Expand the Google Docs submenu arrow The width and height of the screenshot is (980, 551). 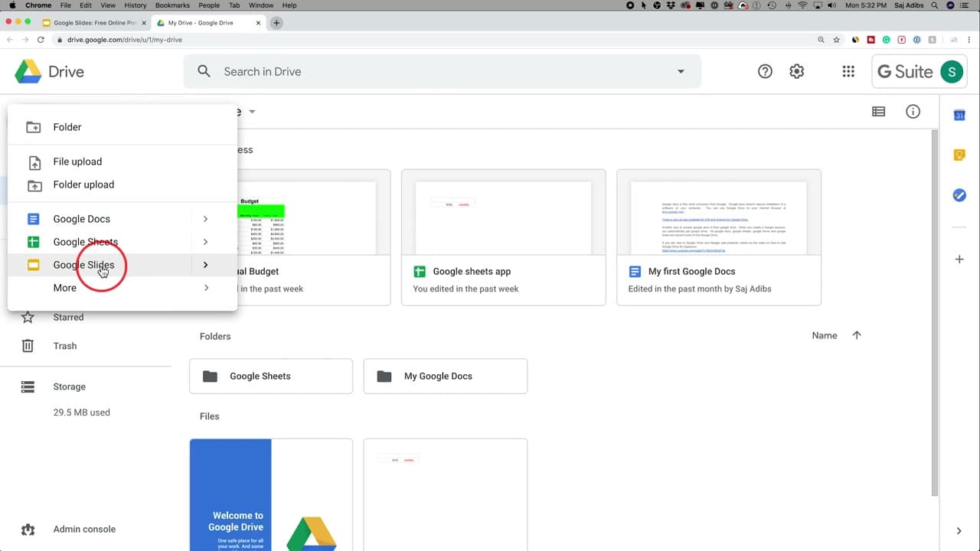click(x=205, y=219)
